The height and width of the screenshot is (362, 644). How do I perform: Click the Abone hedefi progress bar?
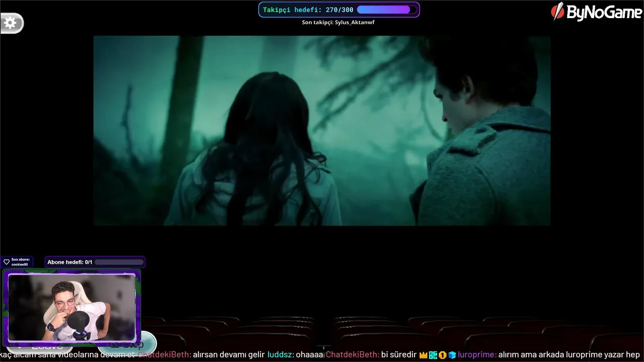point(119,262)
